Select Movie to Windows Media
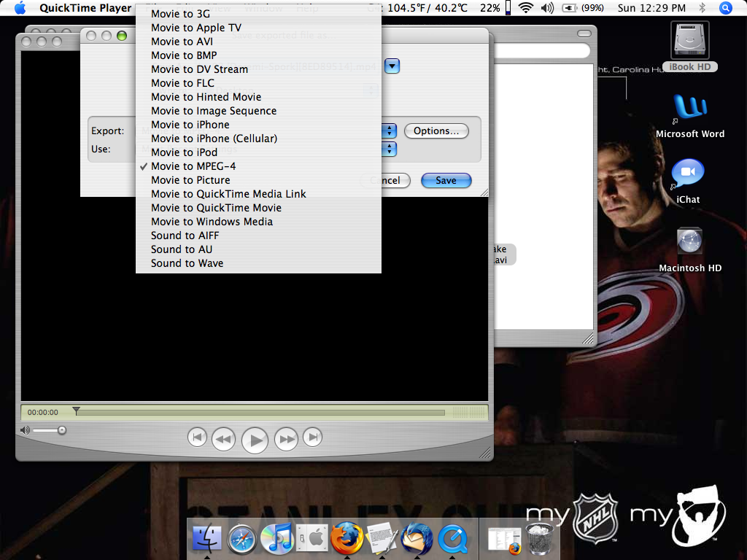This screenshot has height=560, width=747. (258, 222)
